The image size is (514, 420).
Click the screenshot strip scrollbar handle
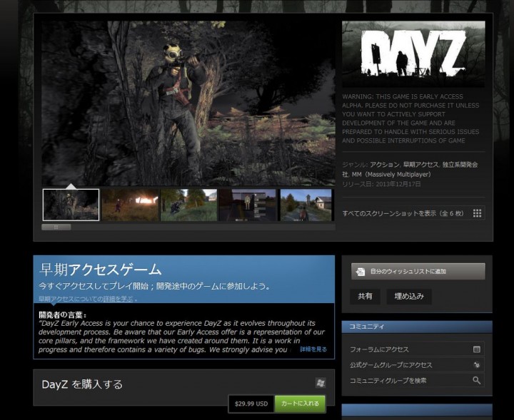(x=56, y=227)
